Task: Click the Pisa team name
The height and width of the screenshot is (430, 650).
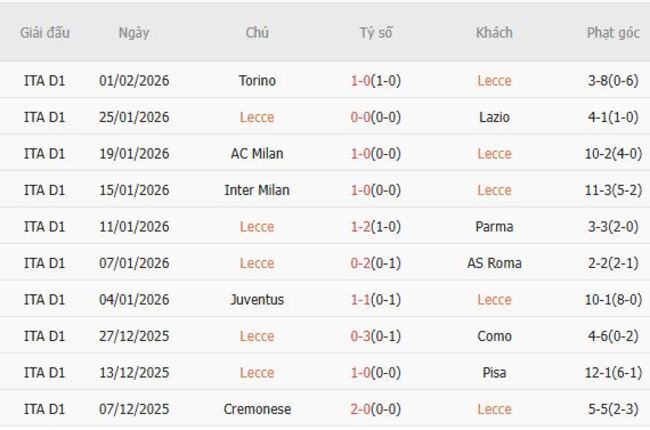Action: (x=494, y=373)
